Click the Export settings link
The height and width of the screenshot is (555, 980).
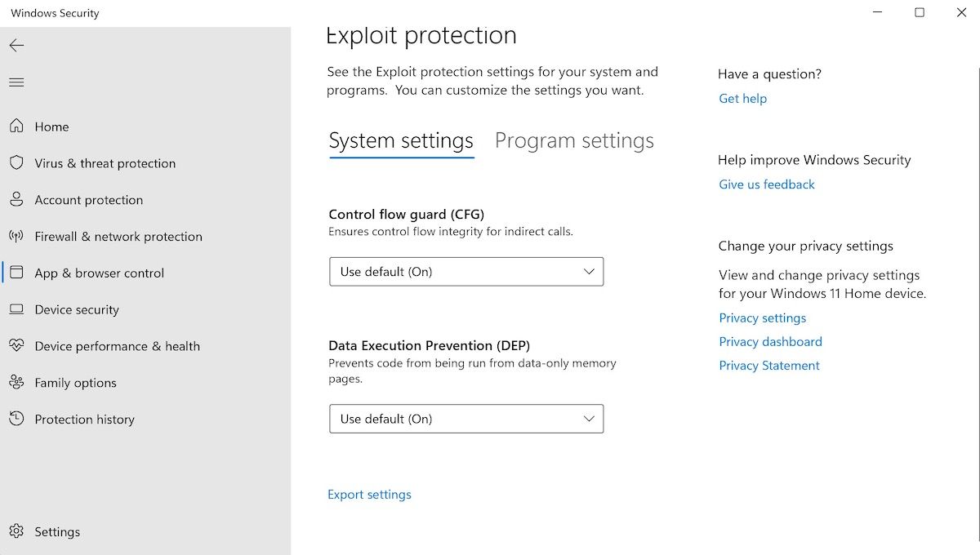[x=369, y=494]
